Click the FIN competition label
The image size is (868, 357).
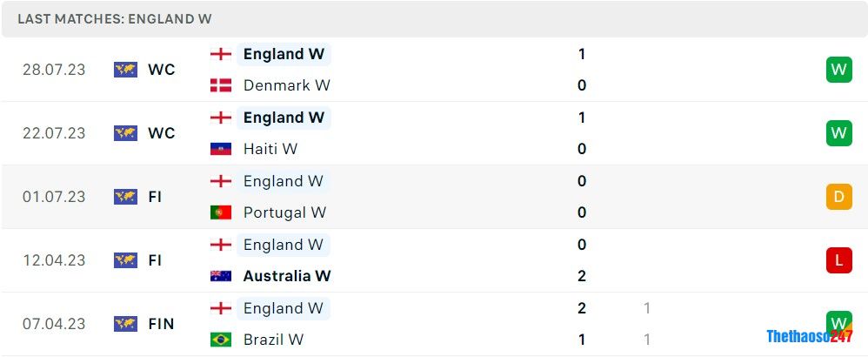(161, 324)
